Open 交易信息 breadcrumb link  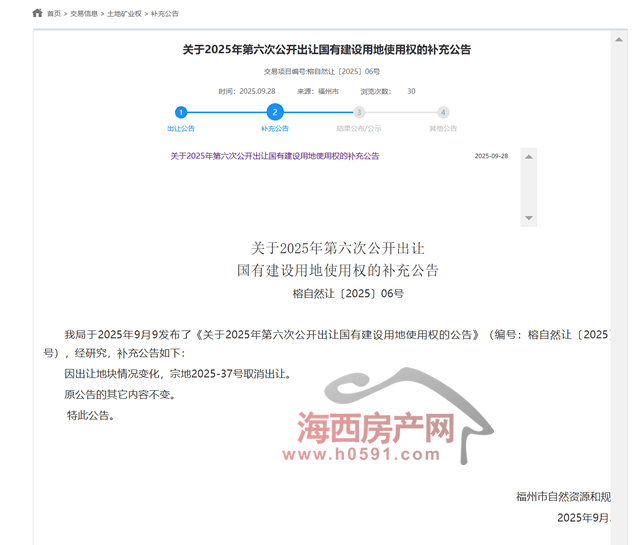(x=84, y=14)
